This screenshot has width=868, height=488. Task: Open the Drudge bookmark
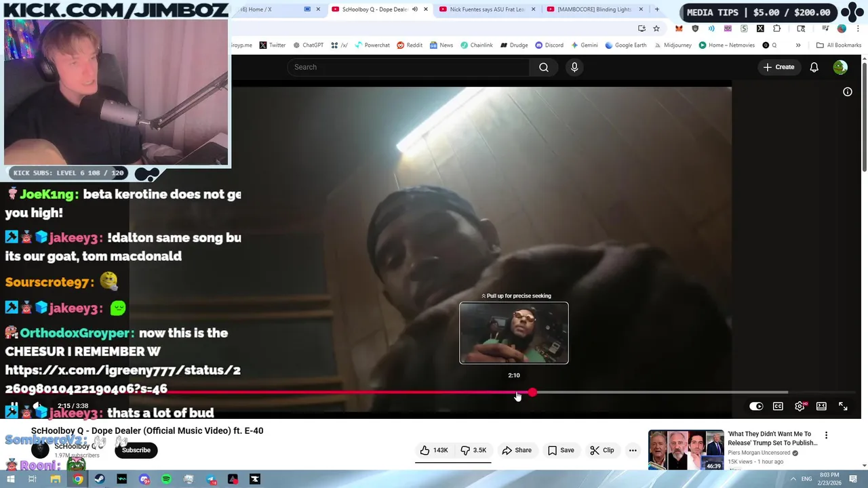click(x=514, y=45)
